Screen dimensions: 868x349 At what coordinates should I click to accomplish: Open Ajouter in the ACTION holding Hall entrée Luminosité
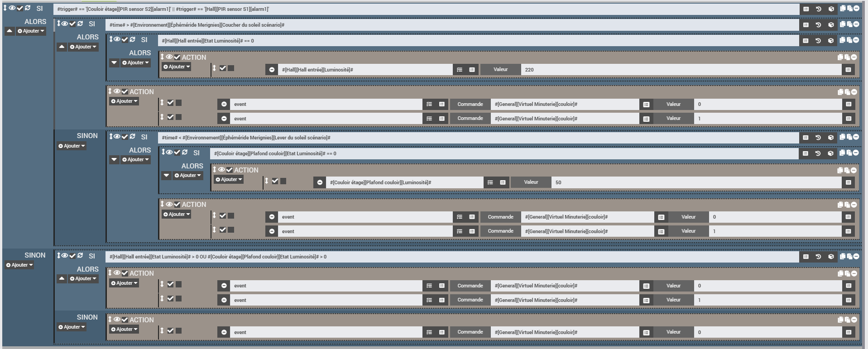pos(177,67)
